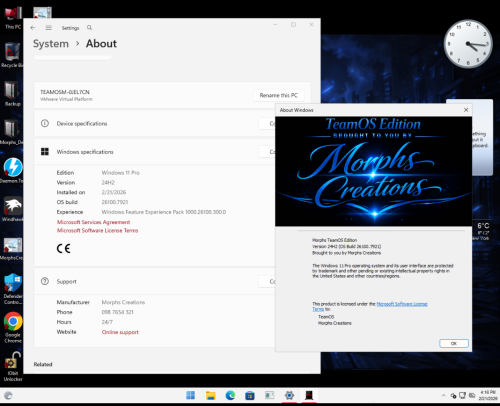Open File Explorer in the taskbar
The width and height of the screenshot is (500, 406).
(x=210, y=396)
